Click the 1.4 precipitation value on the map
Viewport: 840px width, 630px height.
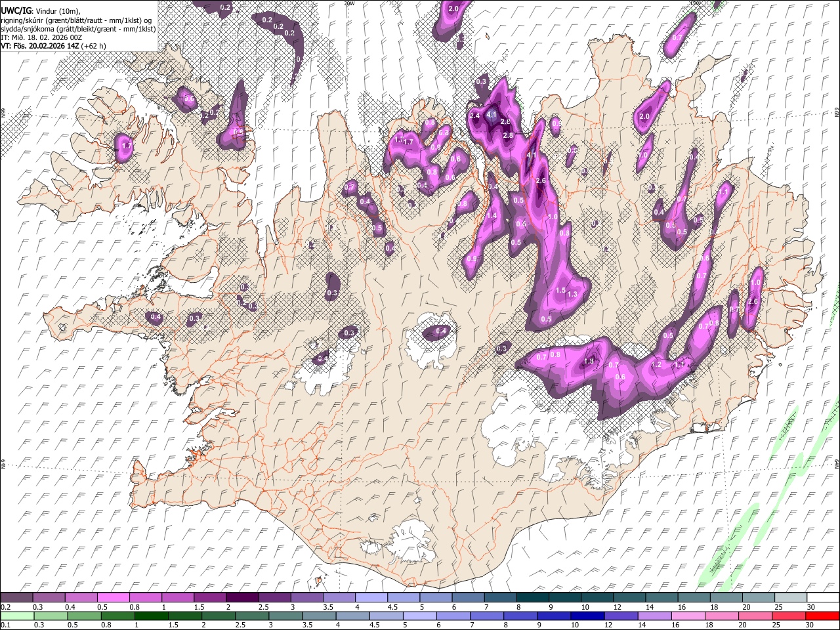pos(492,215)
